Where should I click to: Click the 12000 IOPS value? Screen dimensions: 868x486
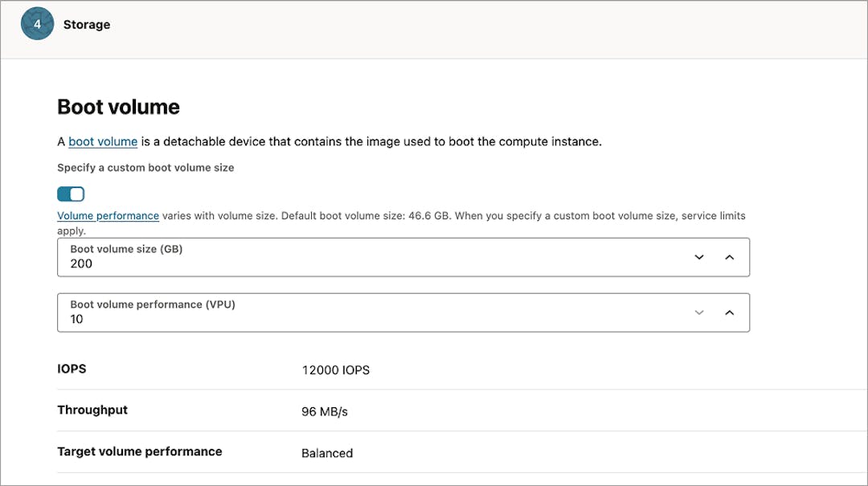pyautogui.click(x=338, y=370)
